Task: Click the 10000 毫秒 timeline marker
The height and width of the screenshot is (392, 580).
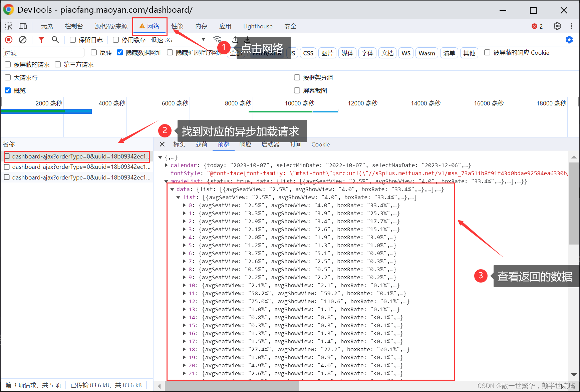Action: (x=300, y=103)
